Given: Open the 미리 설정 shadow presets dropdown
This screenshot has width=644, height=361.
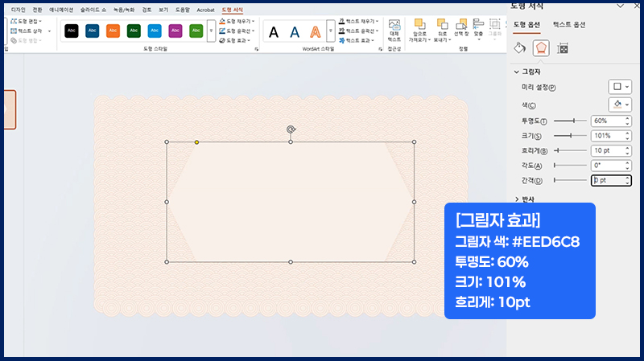Looking at the screenshot, I should (620, 87).
